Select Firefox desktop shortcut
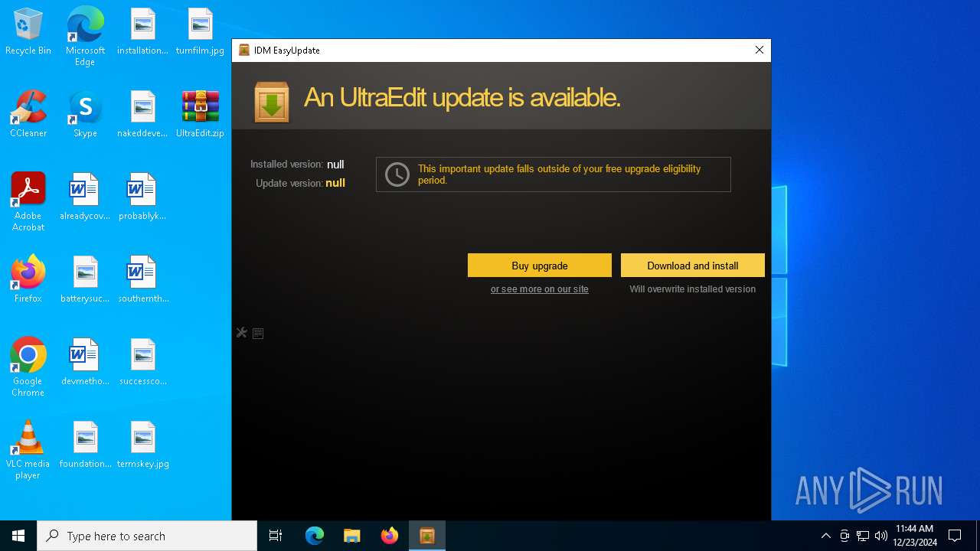Image resolution: width=980 pixels, height=551 pixels. [x=28, y=279]
